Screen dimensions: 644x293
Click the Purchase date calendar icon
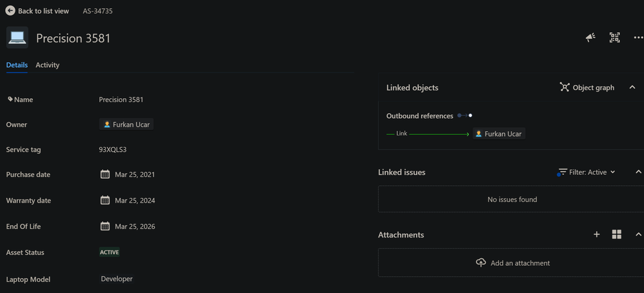click(105, 174)
